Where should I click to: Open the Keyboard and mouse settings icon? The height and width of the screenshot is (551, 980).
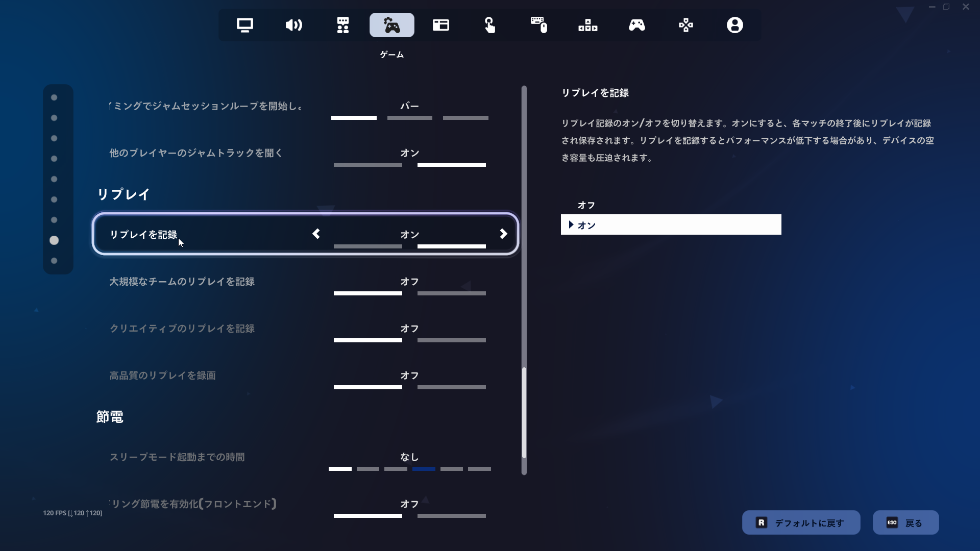click(539, 25)
